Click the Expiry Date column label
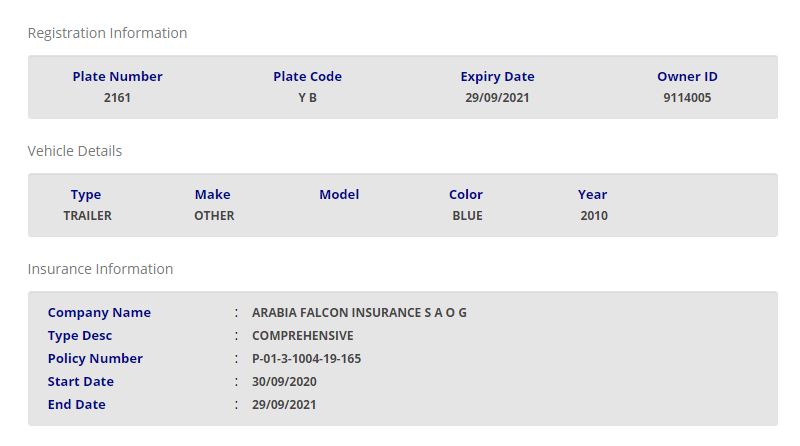This screenshot has height=446, width=800. 497,77
